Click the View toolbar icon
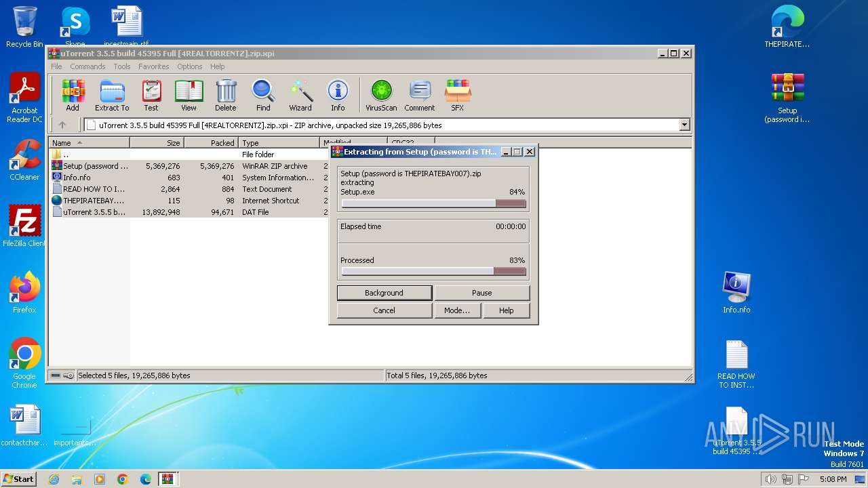 tap(189, 95)
